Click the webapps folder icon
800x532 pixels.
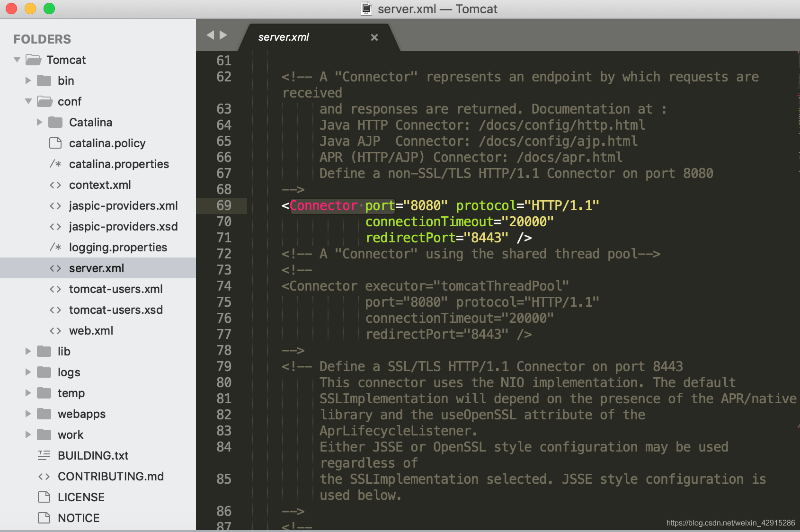click(44, 414)
